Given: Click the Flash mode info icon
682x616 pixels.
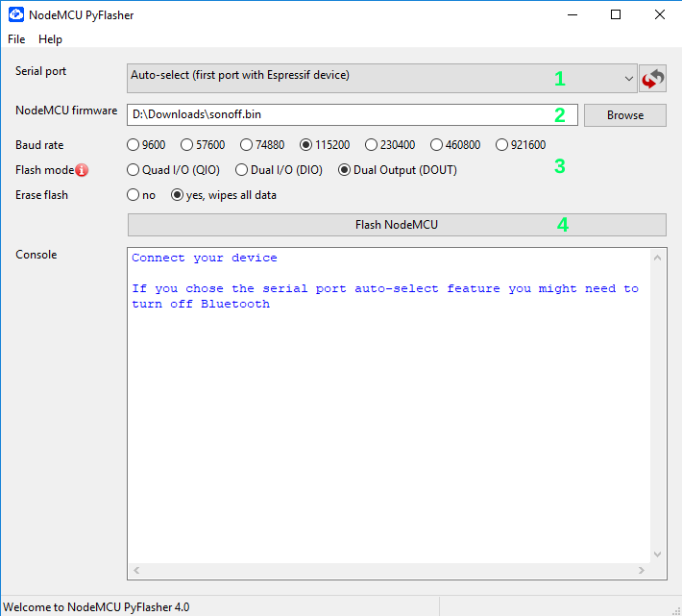Looking at the screenshot, I should click(x=82, y=170).
